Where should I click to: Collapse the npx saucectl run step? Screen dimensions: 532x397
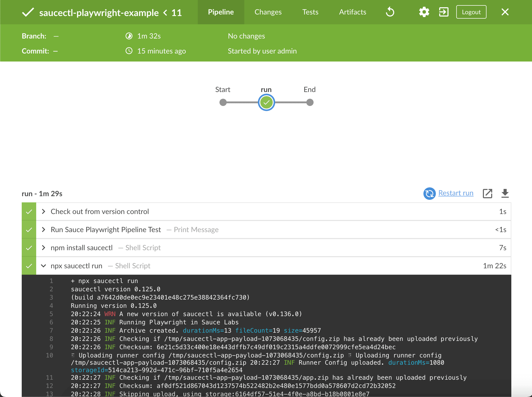tap(43, 266)
